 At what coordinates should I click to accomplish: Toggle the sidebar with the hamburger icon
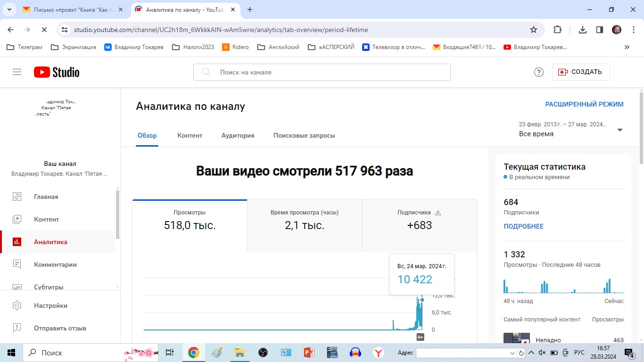17,72
